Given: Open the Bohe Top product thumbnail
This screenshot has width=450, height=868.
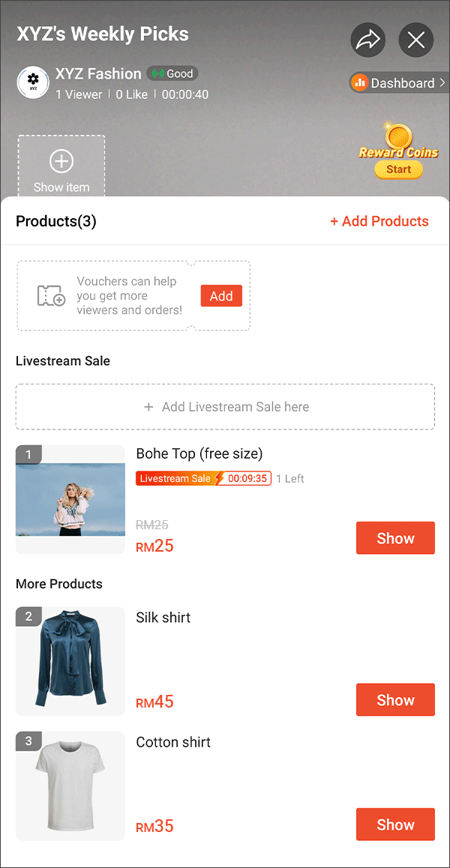Looking at the screenshot, I should point(70,498).
